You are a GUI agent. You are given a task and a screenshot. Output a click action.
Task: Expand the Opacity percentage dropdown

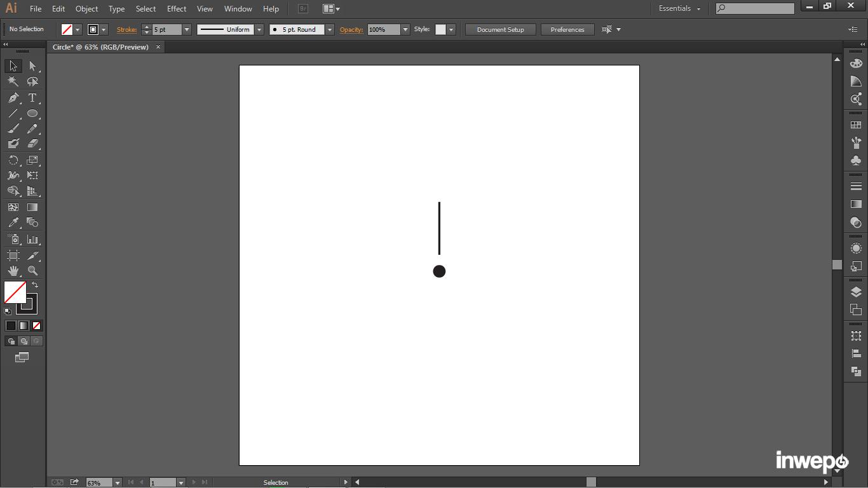405,30
